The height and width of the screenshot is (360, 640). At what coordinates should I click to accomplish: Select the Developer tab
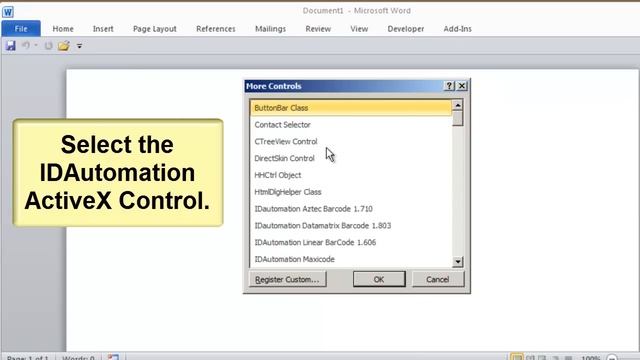point(406,29)
